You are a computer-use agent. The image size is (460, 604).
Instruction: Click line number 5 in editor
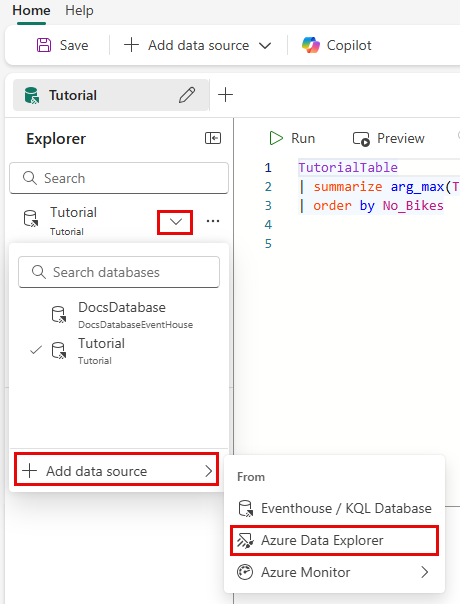[x=268, y=243]
